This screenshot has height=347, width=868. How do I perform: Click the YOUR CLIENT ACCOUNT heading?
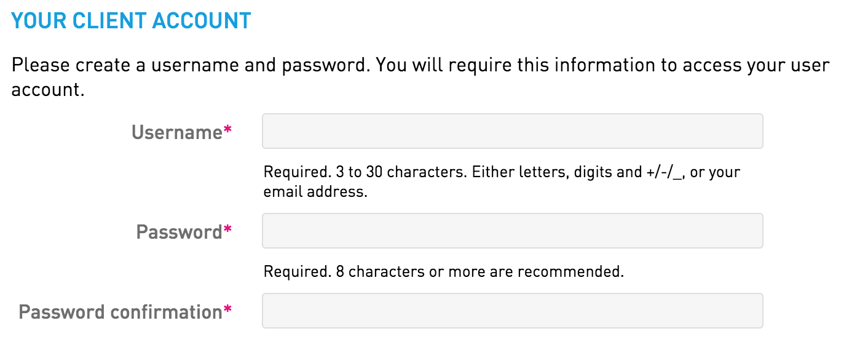131,21
